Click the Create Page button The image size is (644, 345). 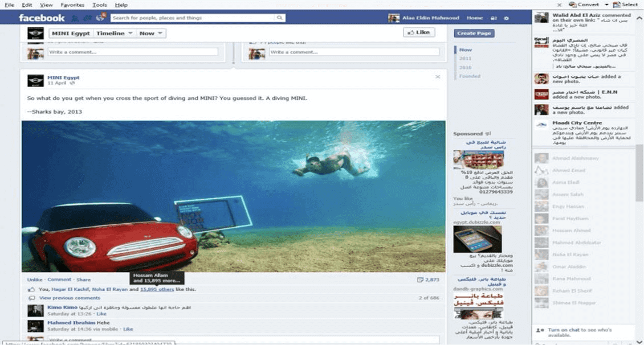(x=474, y=33)
